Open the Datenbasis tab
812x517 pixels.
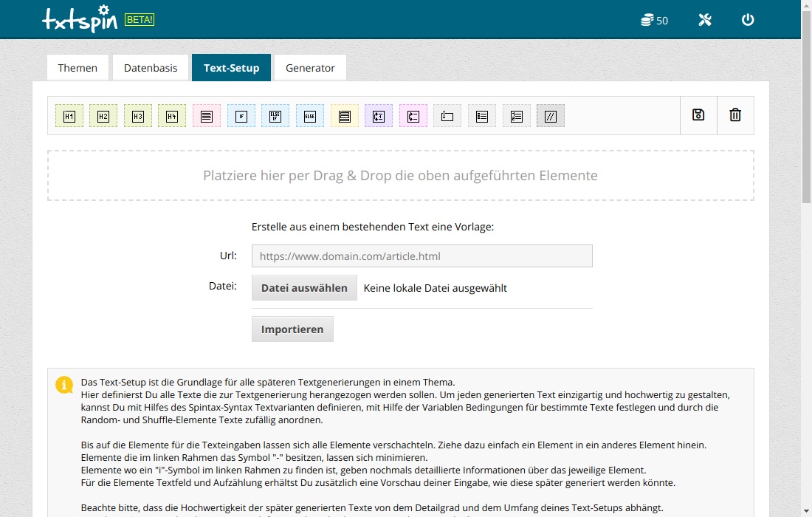tap(151, 68)
